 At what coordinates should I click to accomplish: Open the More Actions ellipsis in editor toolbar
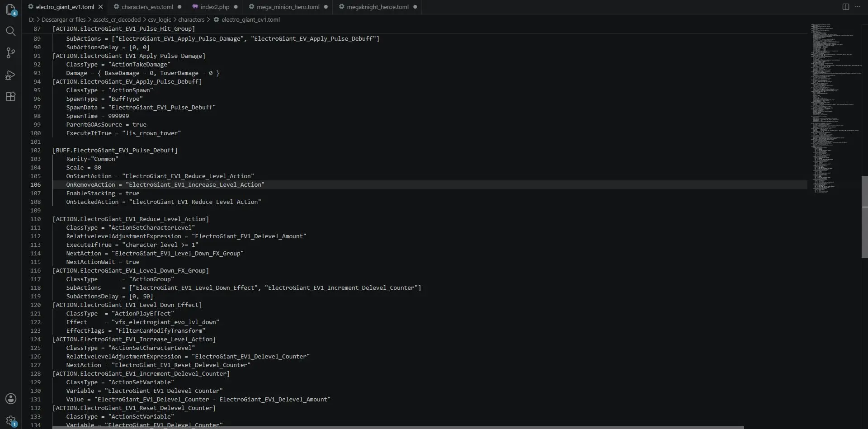tap(858, 7)
